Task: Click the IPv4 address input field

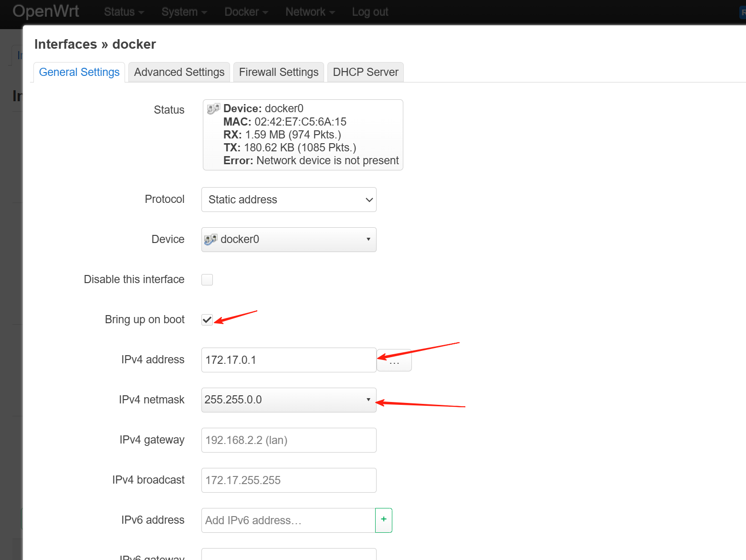Action: [x=289, y=360]
